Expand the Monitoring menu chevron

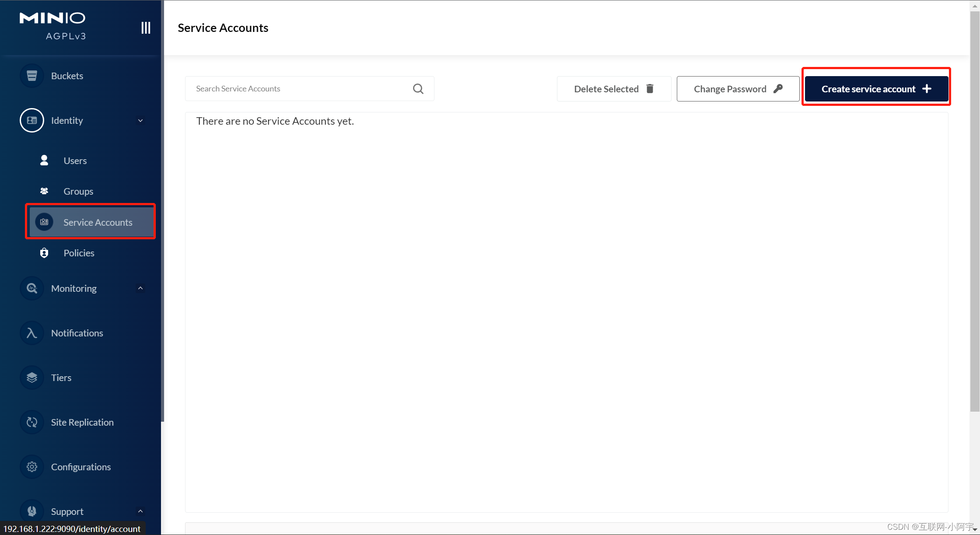point(140,288)
